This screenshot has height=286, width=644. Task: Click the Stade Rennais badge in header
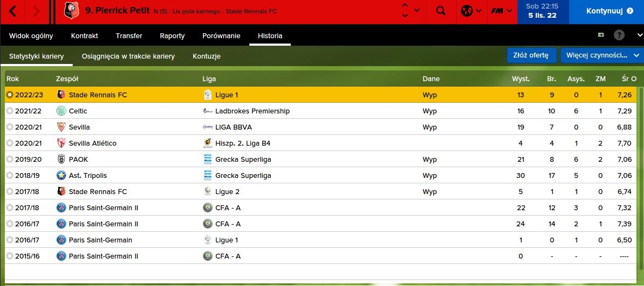coord(71,11)
